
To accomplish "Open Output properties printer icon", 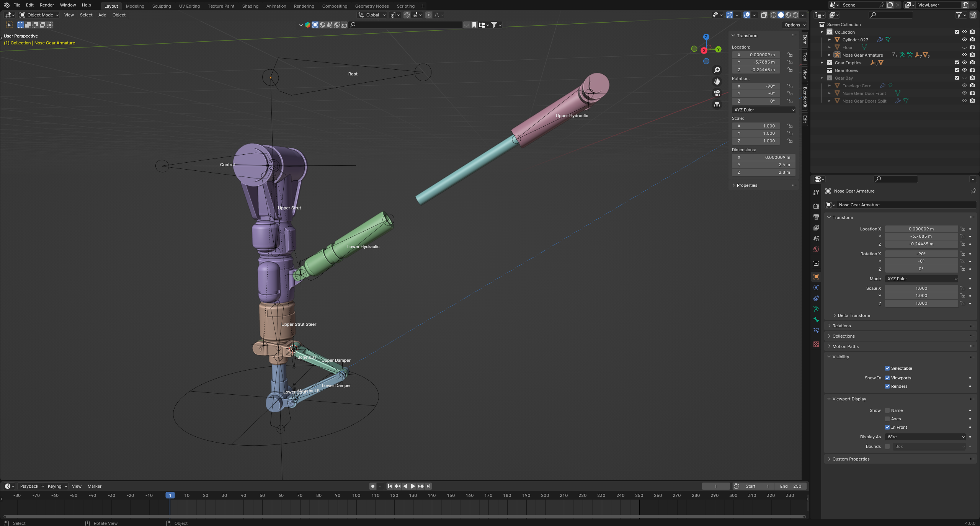I will (816, 217).
